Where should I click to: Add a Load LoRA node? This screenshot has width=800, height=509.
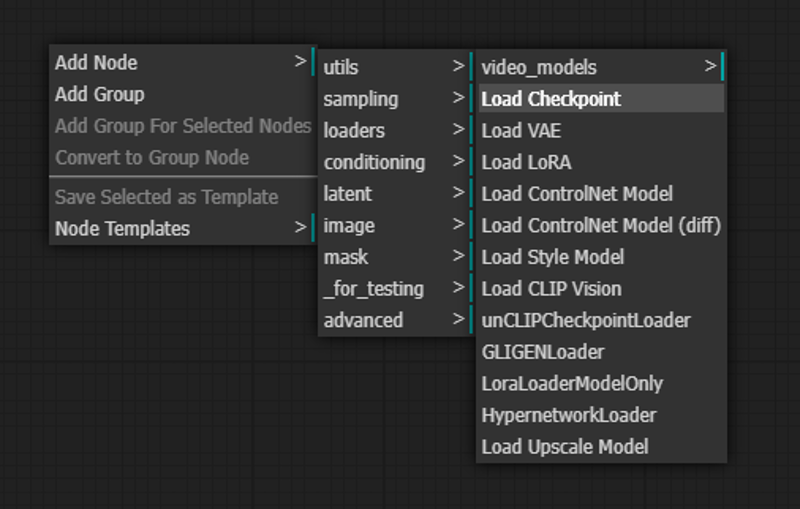[601, 162]
